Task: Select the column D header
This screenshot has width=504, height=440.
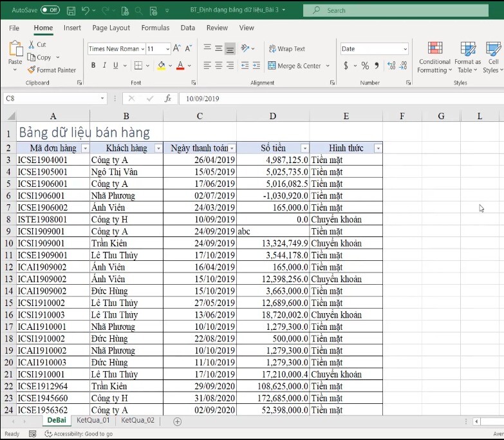Action: [273, 116]
